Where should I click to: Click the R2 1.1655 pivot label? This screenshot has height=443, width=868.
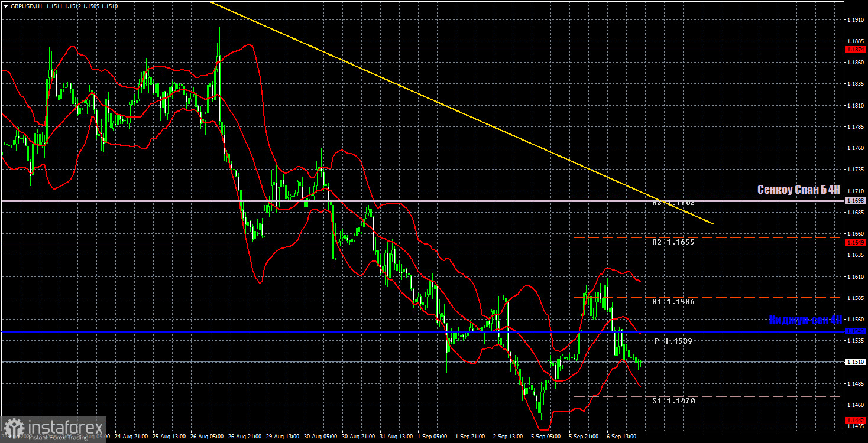tap(673, 242)
